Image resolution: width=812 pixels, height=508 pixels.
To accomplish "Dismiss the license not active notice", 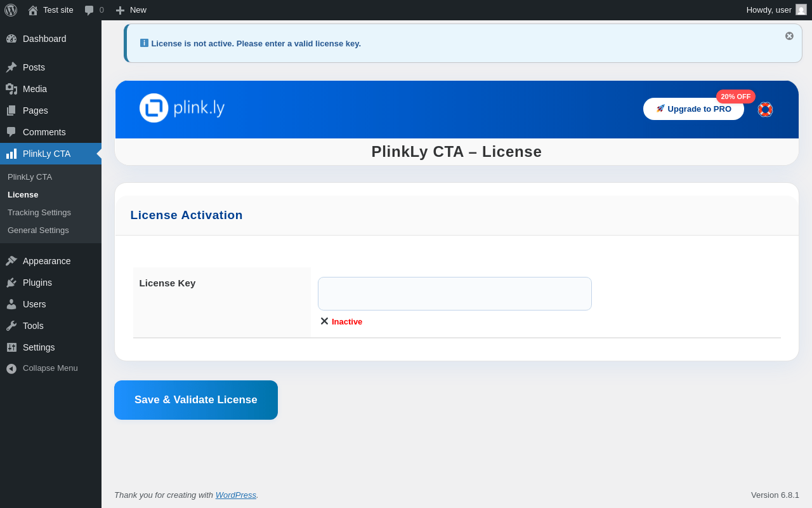I will click(789, 36).
